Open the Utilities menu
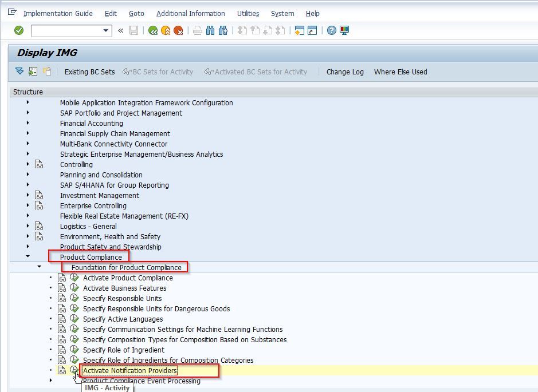538x392 pixels. (248, 13)
